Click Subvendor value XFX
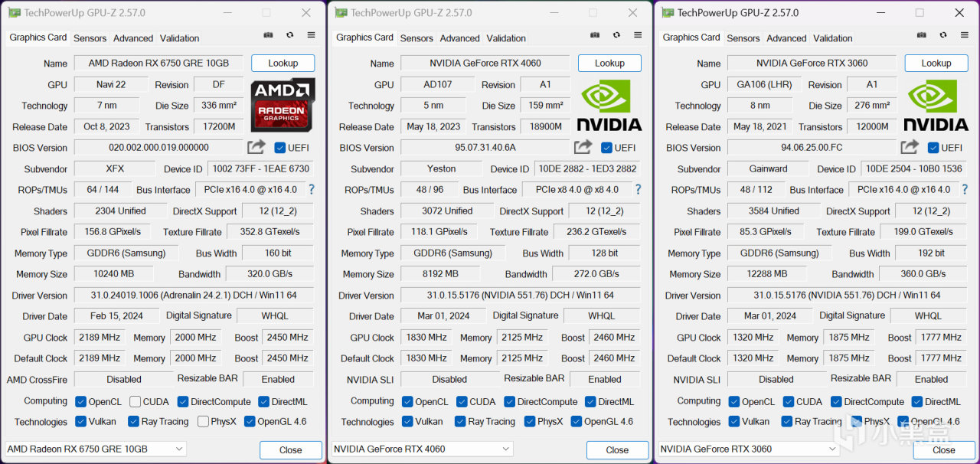The image size is (980, 464). 115,168
